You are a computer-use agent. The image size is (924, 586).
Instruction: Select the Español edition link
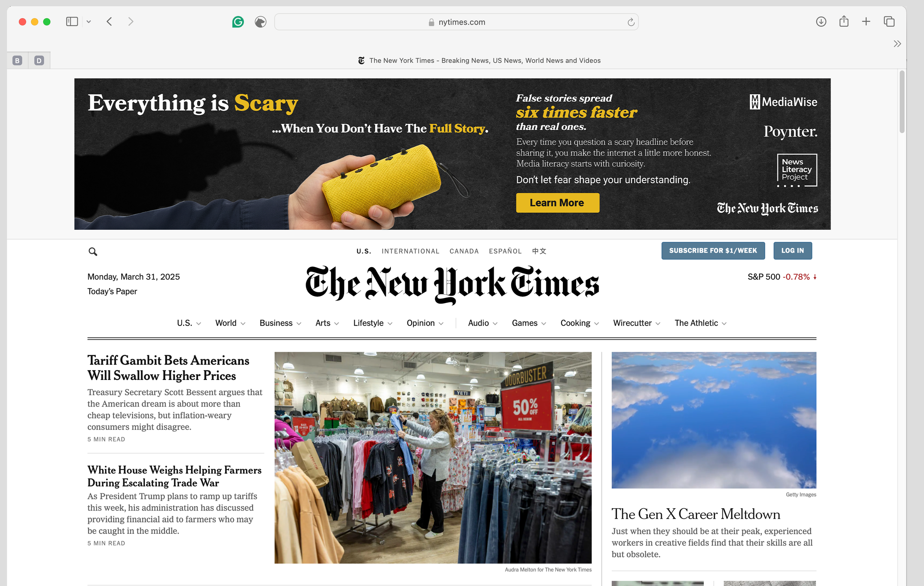pos(505,251)
